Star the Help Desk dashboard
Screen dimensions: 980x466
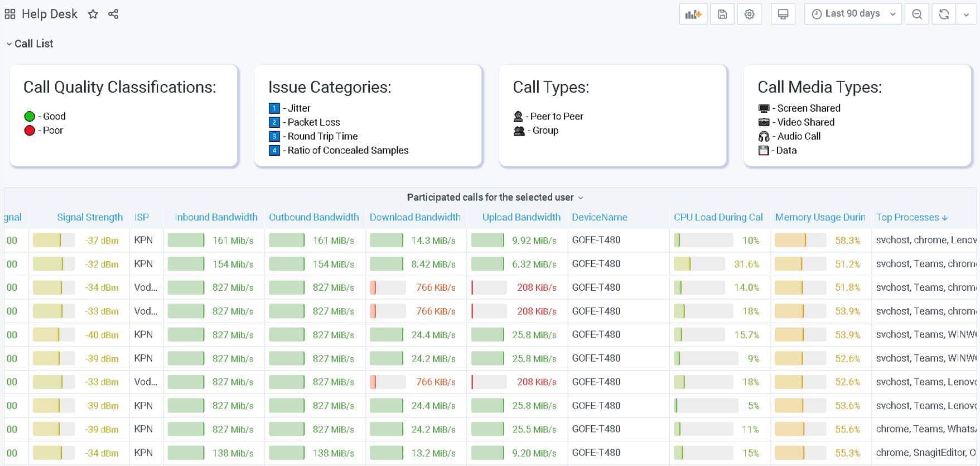coord(93,15)
